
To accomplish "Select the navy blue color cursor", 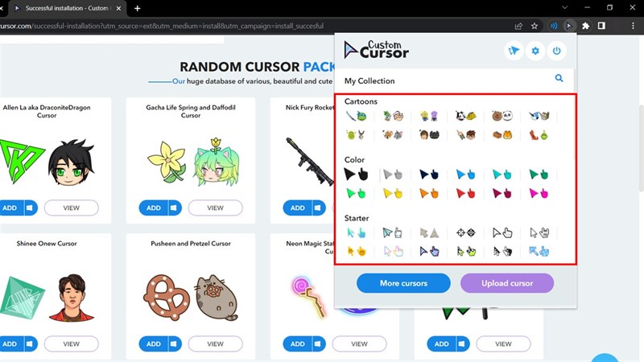I will (x=429, y=175).
